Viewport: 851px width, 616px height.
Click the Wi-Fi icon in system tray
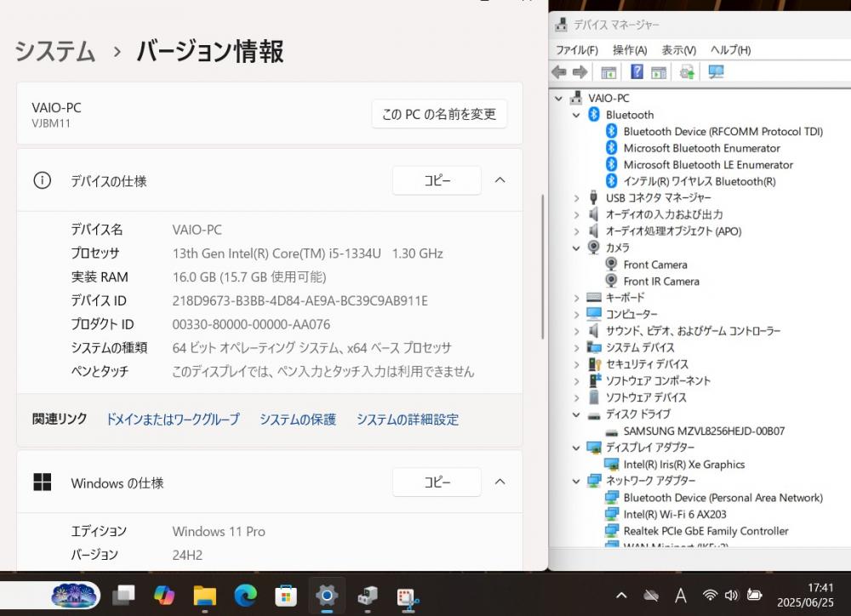tap(710, 596)
